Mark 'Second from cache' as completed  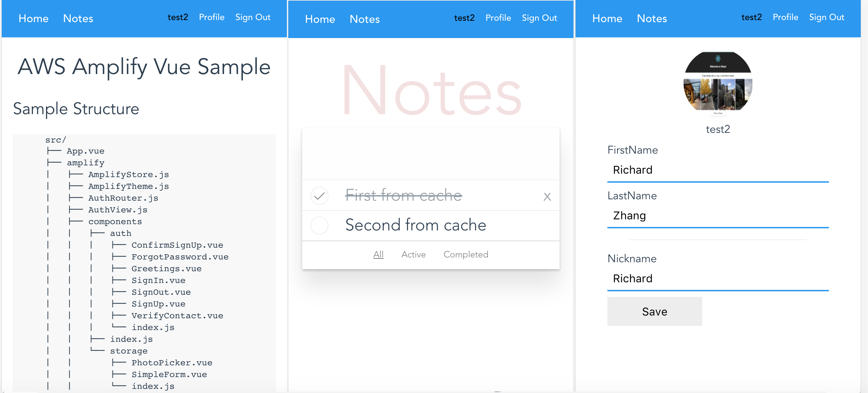click(x=319, y=226)
